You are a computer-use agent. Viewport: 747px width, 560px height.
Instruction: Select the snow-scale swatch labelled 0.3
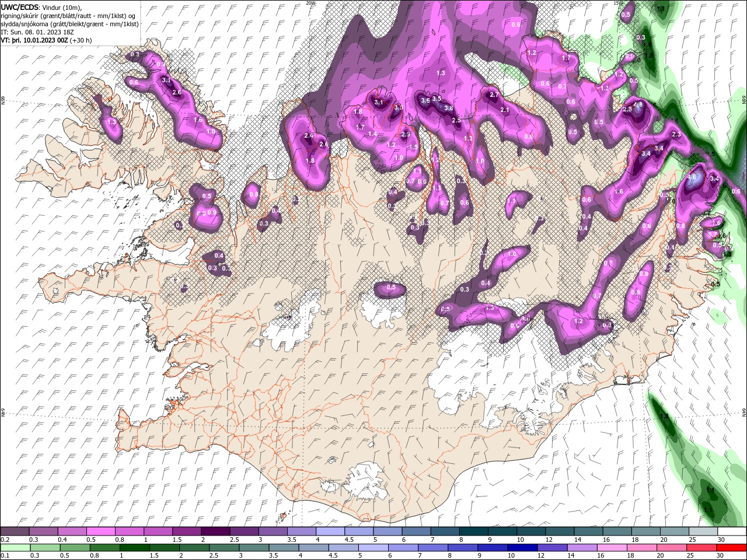[44, 531]
